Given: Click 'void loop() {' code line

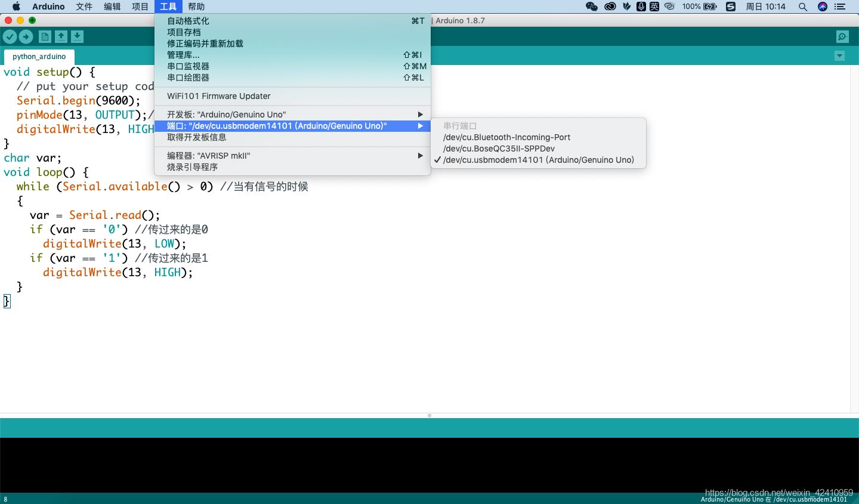Looking at the screenshot, I should tap(46, 172).
